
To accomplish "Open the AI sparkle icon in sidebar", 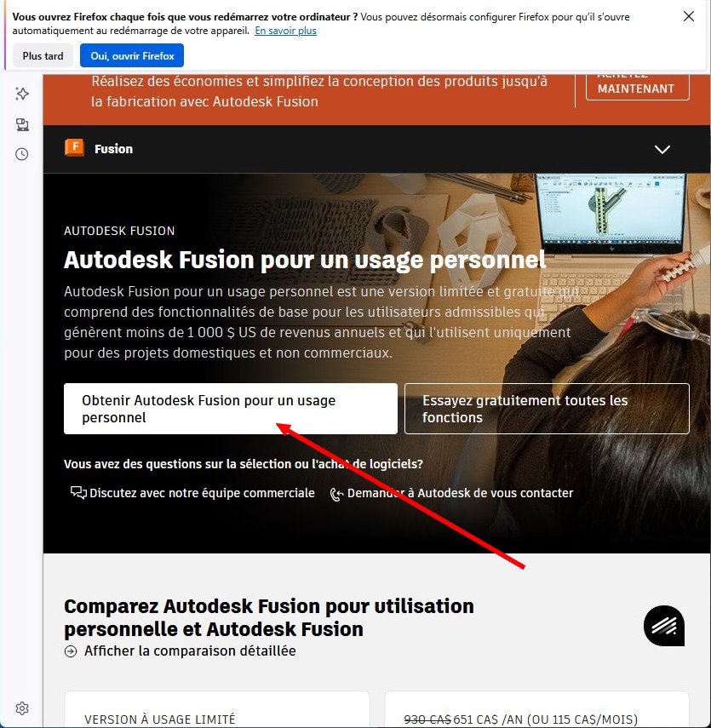I will pos(22,94).
